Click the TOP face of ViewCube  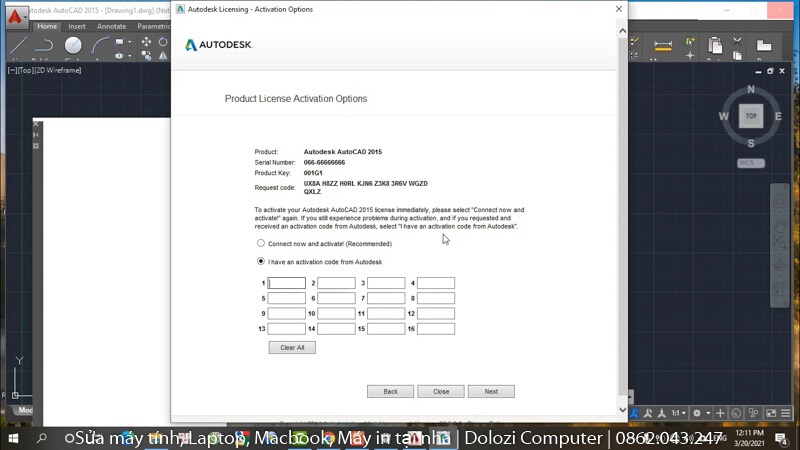click(751, 116)
